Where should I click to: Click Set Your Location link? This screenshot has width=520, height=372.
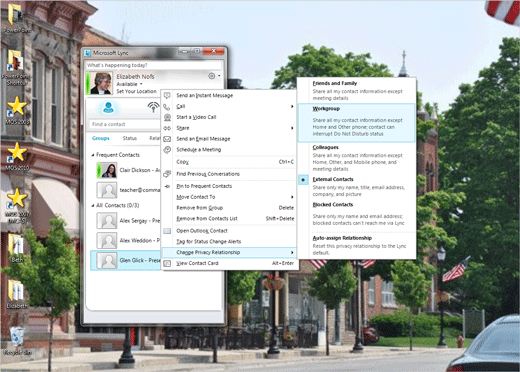[x=136, y=91]
